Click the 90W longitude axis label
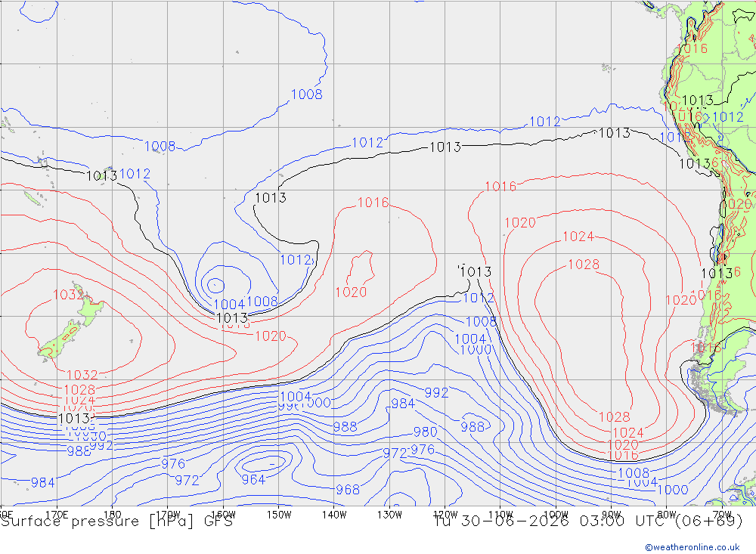The image size is (756, 554). tap(612, 515)
